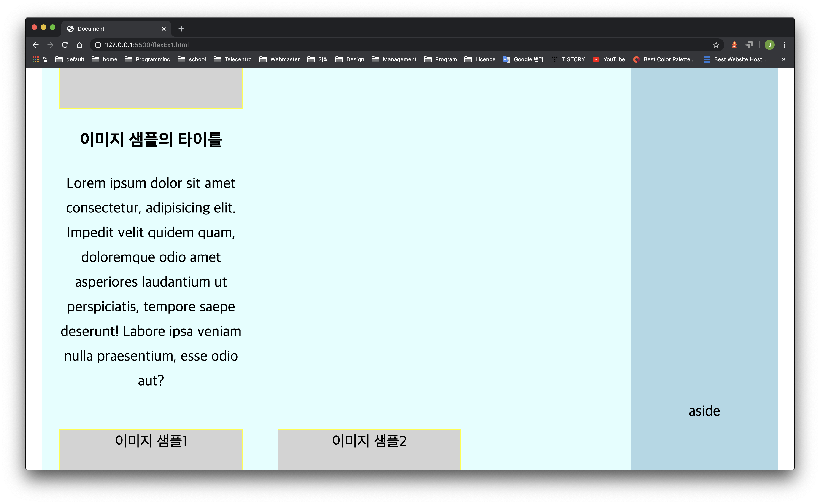Go to the home page icon
Viewport: 820px width, 504px height.
click(x=79, y=45)
